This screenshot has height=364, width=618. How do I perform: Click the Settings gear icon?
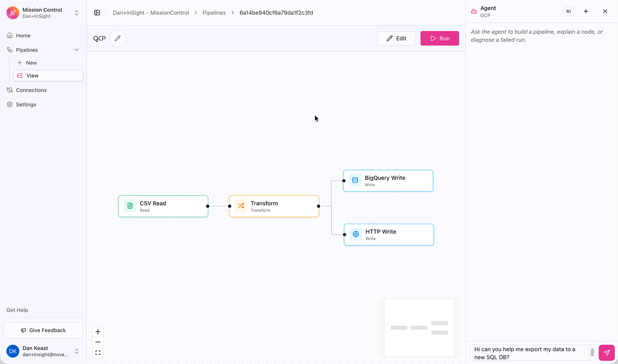(10, 104)
